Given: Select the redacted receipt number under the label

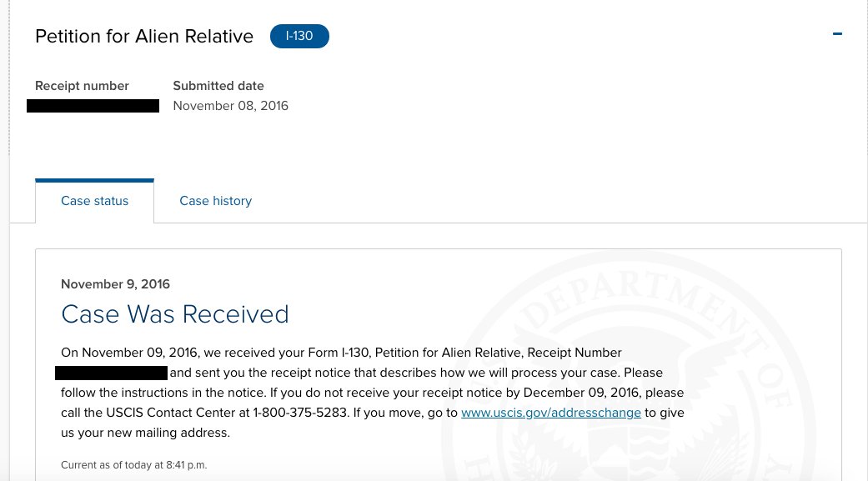Looking at the screenshot, I should point(93,106).
